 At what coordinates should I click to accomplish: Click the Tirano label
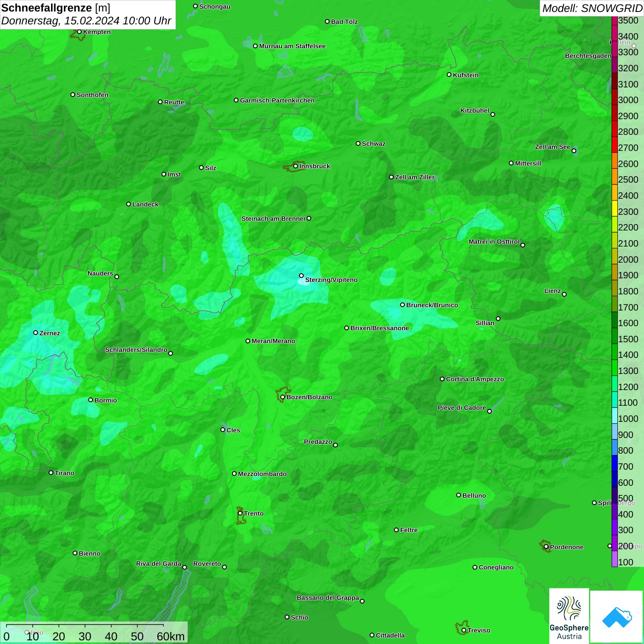coord(64,473)
